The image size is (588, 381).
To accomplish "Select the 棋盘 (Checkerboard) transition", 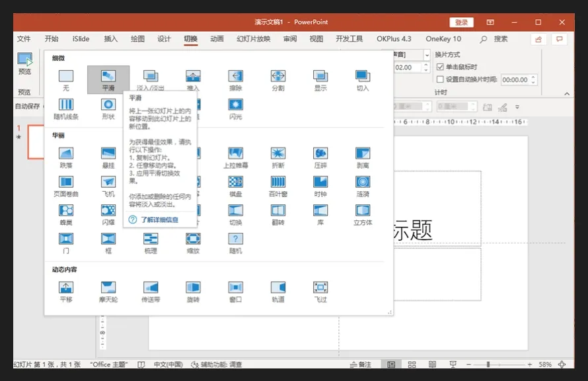I will (x=235, y=186).
